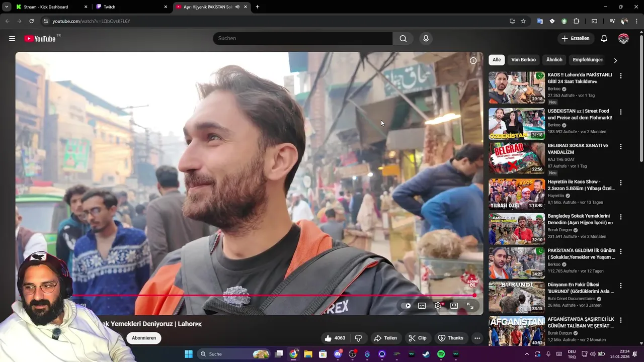Toggle the autoplay switch in player
This screenshot has width=644, height=362.
click(x=407, y=306)
